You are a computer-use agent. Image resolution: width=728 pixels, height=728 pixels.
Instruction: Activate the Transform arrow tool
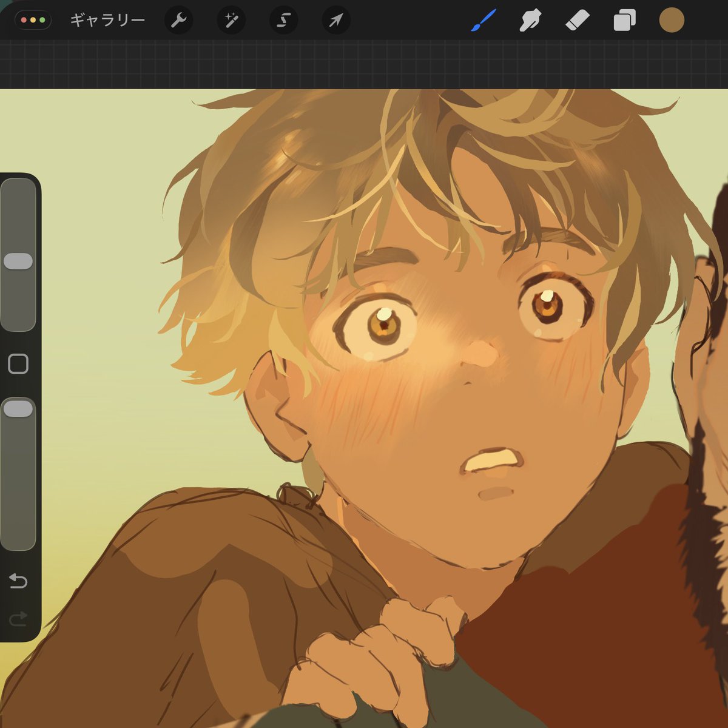335,21
